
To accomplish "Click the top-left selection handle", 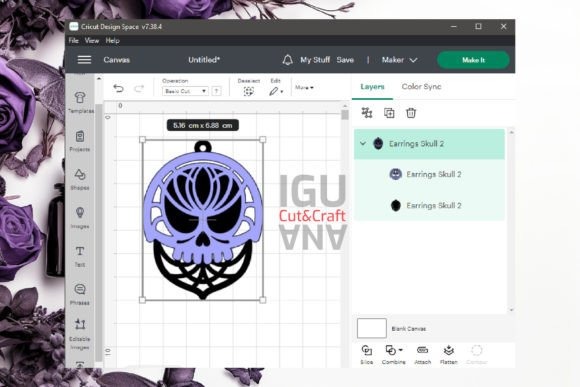I will click(x=142, y=139).
